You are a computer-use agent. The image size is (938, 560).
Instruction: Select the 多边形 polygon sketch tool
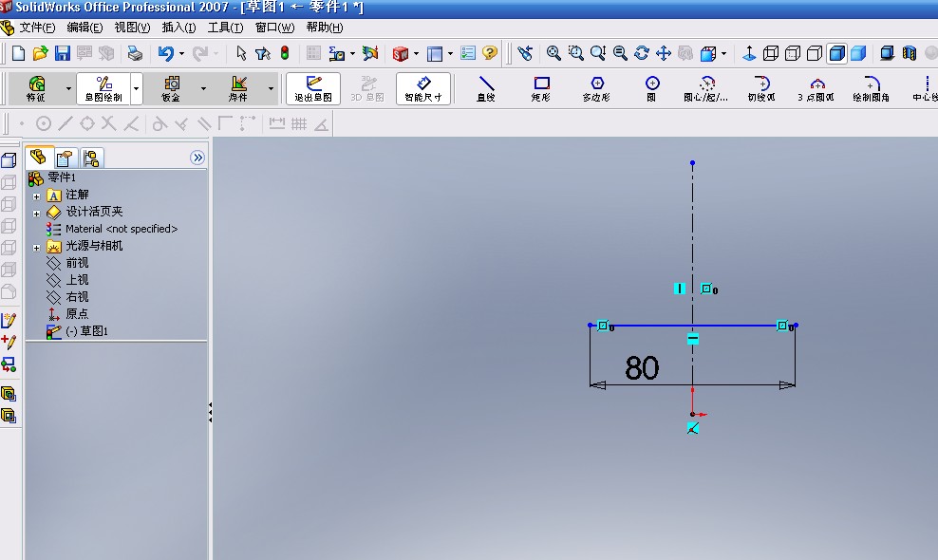click(596, 88)
